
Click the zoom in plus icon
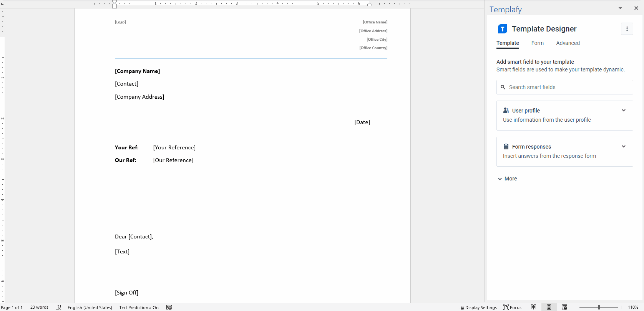click(x=621, y=307)
